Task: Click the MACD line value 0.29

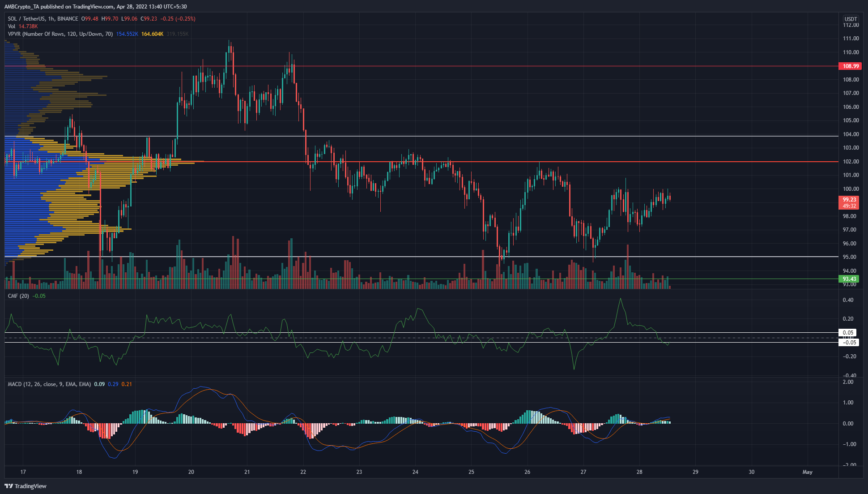Action: pyautogui.click(x=113, y=384)
